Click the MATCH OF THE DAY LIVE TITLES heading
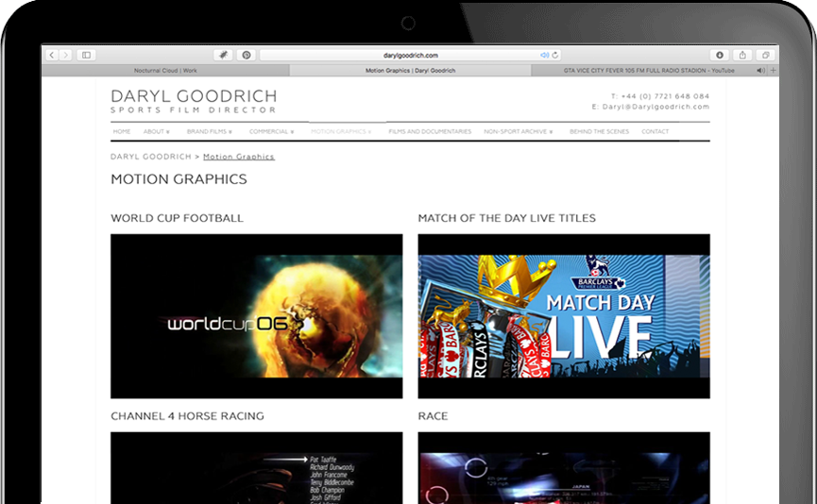This screenshot has height=504, width=817. (x=507, y=218)
